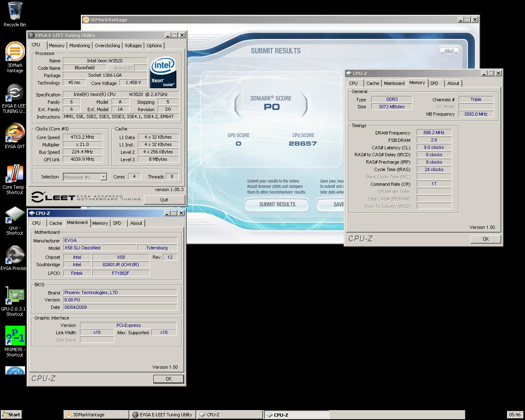
Task: Click the Core Speed 4713.2 MHz field
Action: (82, 137)
